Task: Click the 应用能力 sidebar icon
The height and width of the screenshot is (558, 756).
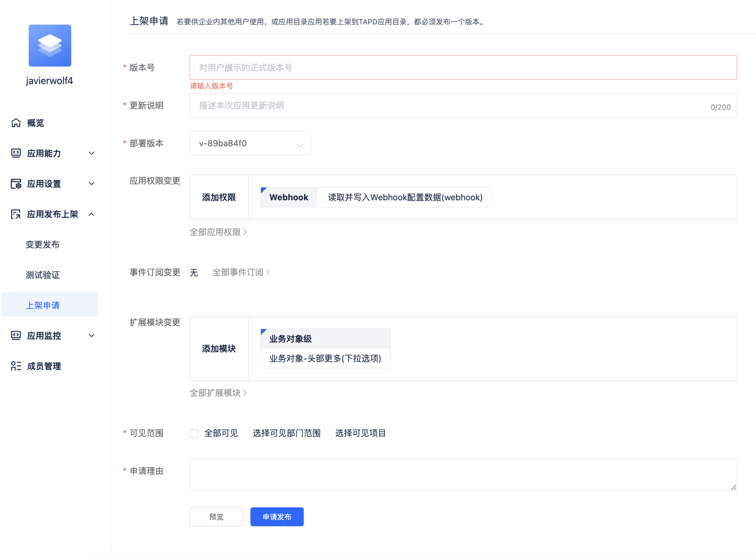Action: coord(16,153)
